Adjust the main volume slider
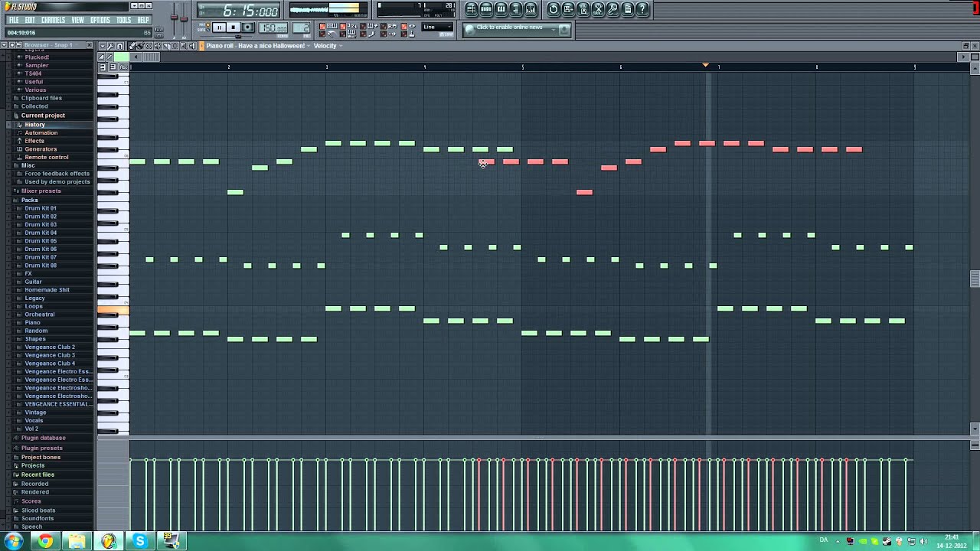 pos(175,18)
